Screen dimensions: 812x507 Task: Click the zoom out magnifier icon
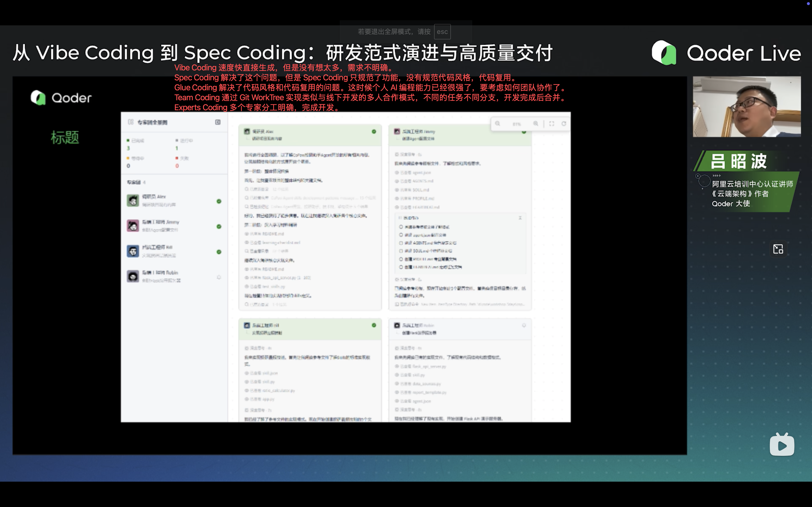[498, 124]
